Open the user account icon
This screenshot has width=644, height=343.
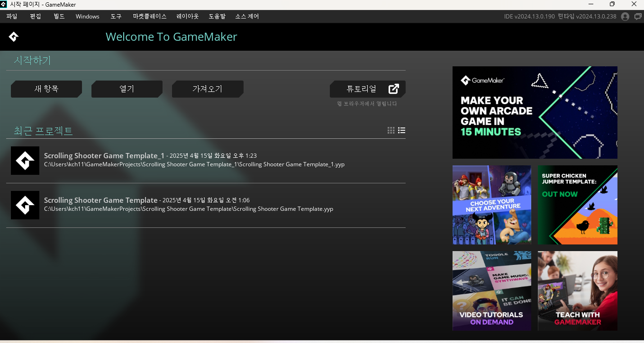pos(625,17)
